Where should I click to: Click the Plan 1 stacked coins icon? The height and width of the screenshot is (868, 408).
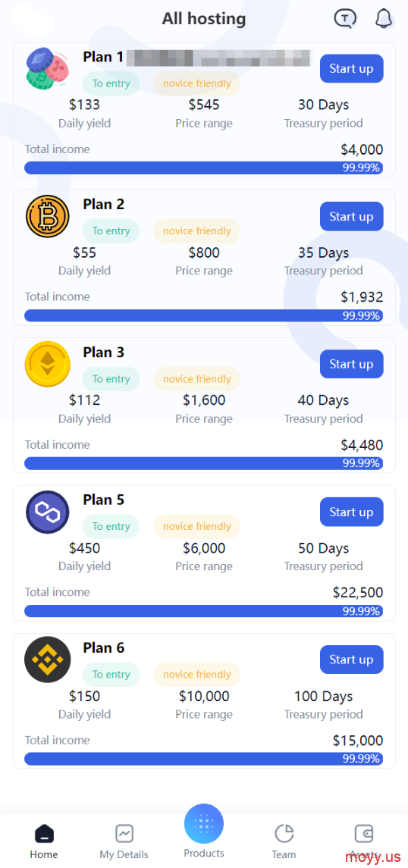pos(47,68)
